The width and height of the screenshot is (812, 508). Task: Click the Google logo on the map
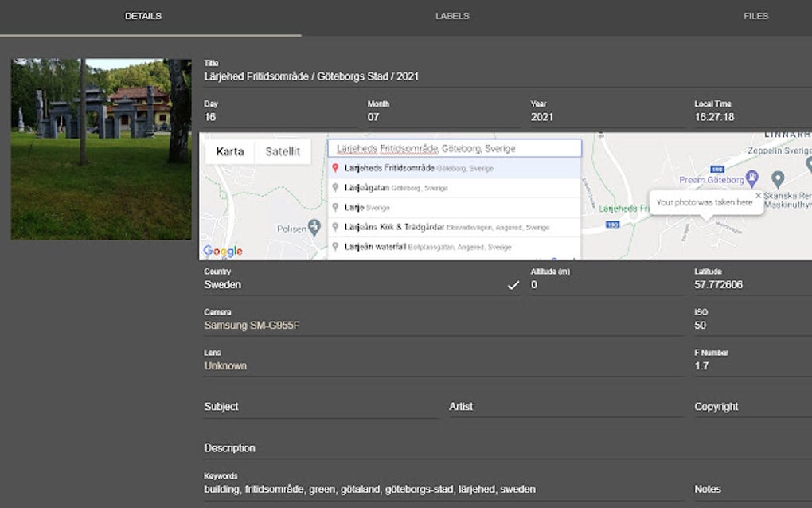pos(221,252)
